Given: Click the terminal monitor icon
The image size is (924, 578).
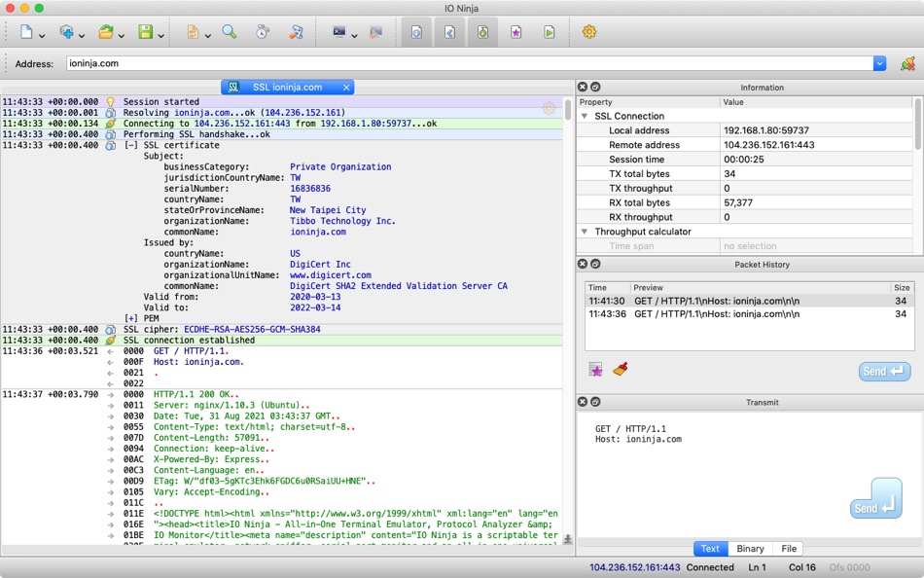Looking at the screenshot, I should coord(338,32).
